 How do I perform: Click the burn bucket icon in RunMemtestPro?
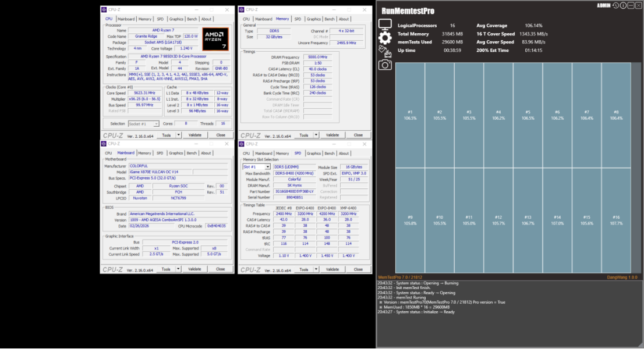[x=385, y=51]
